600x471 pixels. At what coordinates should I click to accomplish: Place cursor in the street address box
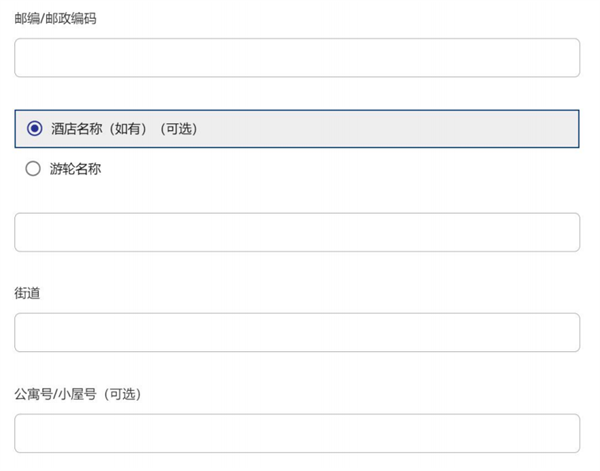297,333
